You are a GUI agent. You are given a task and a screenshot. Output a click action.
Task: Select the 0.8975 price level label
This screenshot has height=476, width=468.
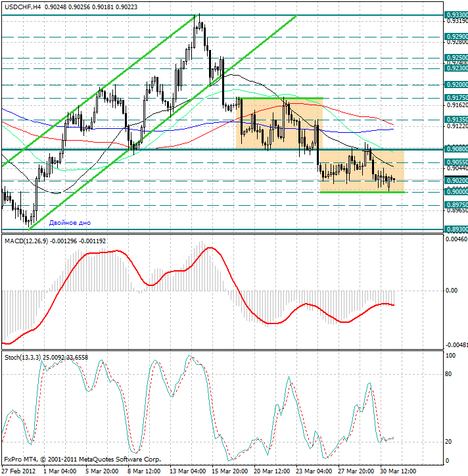coord(456,205)
